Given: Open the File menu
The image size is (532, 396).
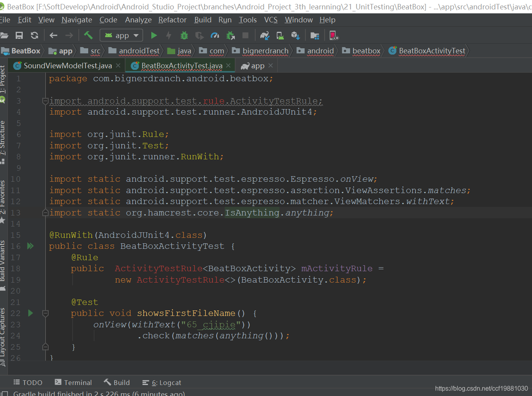Looking at the screenshot, I should coord(5,20).
